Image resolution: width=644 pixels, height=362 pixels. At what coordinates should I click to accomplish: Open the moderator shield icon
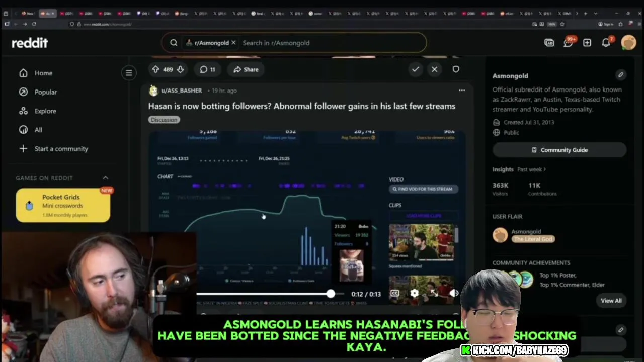coord(456,69)
